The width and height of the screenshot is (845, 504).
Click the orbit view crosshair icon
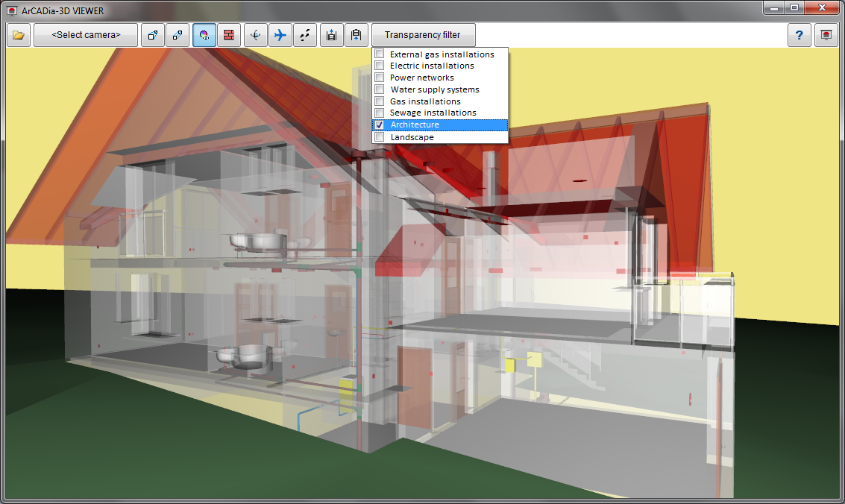point(256,35)
